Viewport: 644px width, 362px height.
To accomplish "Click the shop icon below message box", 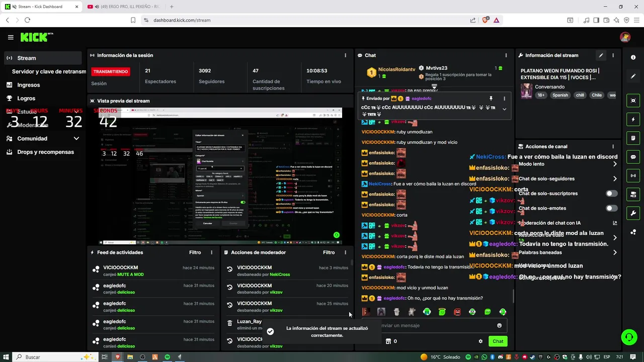I will tap(388, 341).
